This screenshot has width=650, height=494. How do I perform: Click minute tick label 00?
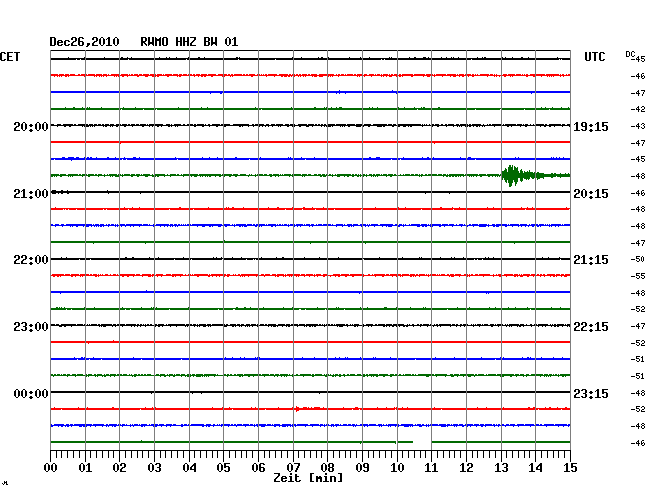pos(51,468)
